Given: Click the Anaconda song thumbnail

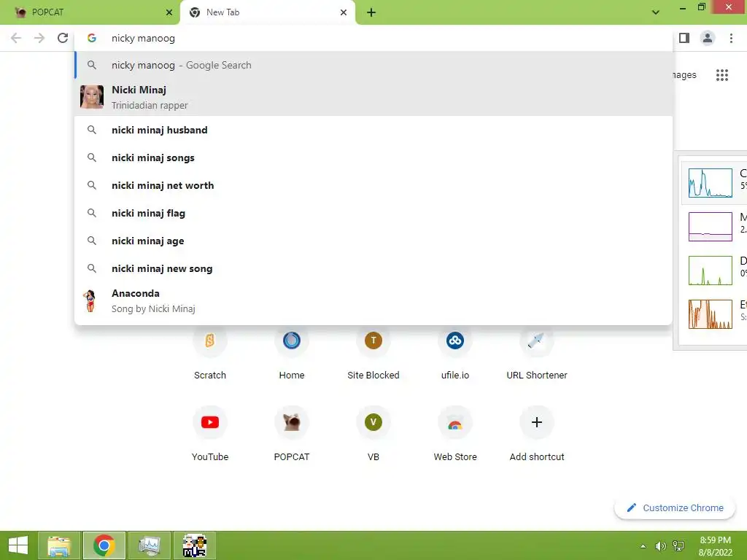Looking at the screenshot, I should tap(90, 300).
